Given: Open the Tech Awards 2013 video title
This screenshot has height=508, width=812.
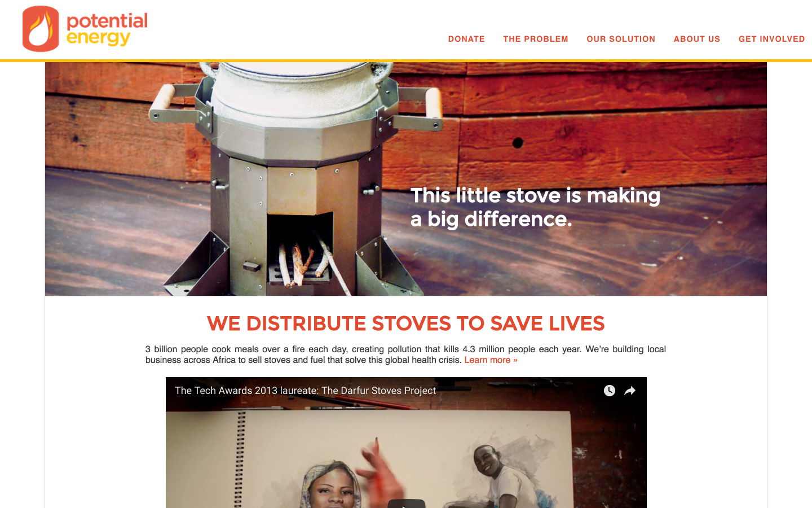Looking at the screenshot, I should pyautogui.click(x=305, y=391).
